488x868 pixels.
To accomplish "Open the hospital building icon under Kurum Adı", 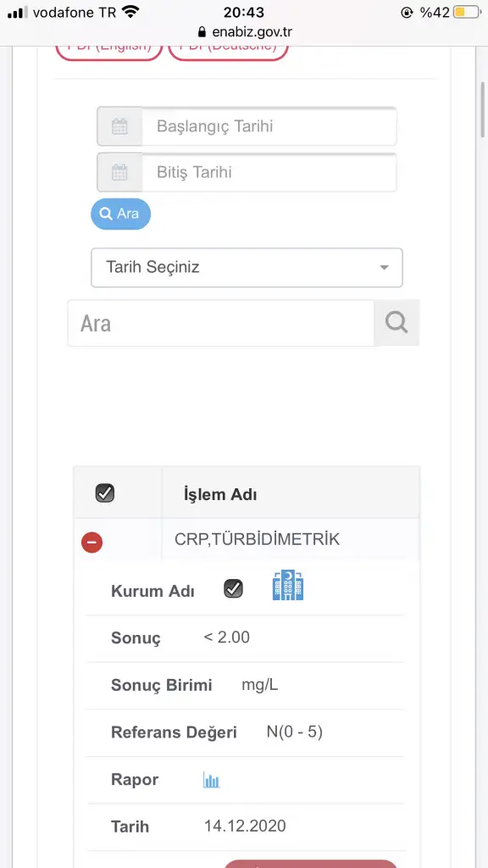I will [x=288, y=586].
